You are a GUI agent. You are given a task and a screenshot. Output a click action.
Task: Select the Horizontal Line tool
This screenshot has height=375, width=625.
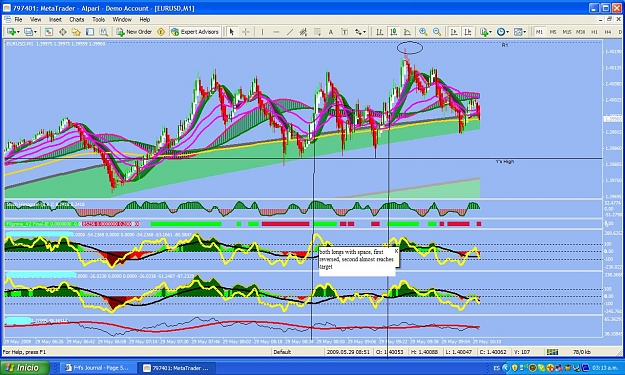276,32
